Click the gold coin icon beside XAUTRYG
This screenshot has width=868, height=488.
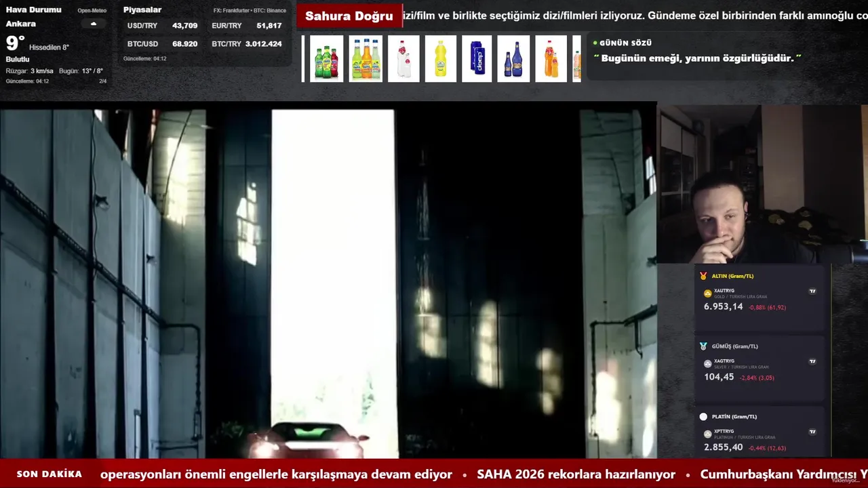707,293
